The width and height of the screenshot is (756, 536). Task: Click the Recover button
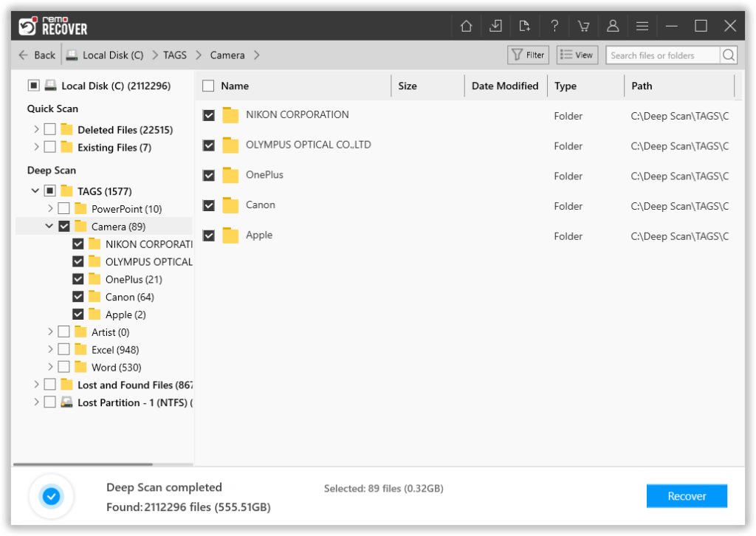coord(687,496)
